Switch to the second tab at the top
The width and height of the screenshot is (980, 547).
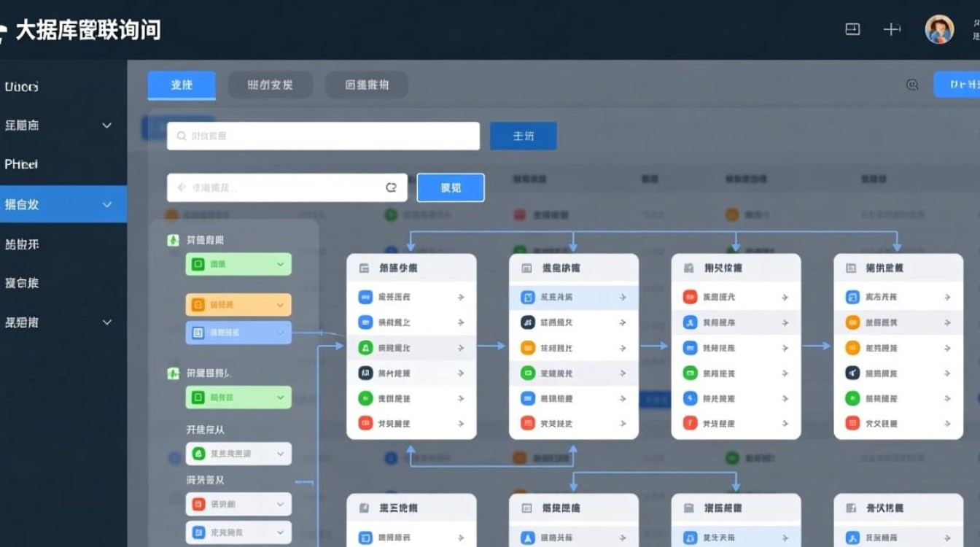[x=270, y=85]
